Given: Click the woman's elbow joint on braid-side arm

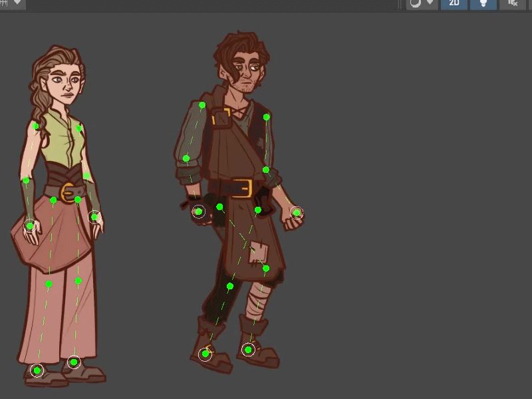Looking at the screenshot, I should coord(26,180).
